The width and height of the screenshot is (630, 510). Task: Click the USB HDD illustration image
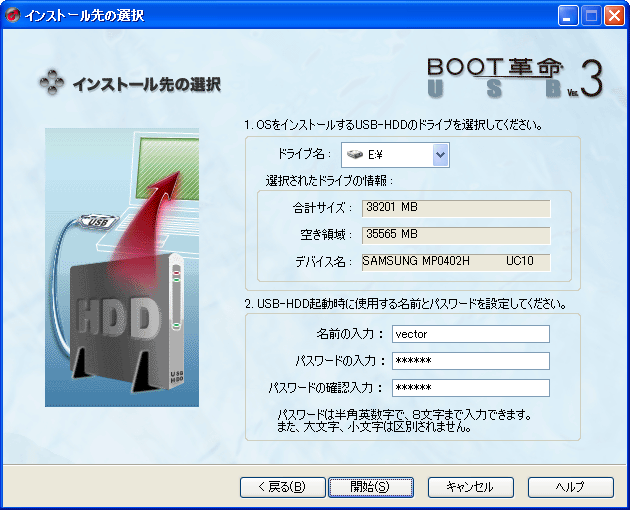[122, 267]
